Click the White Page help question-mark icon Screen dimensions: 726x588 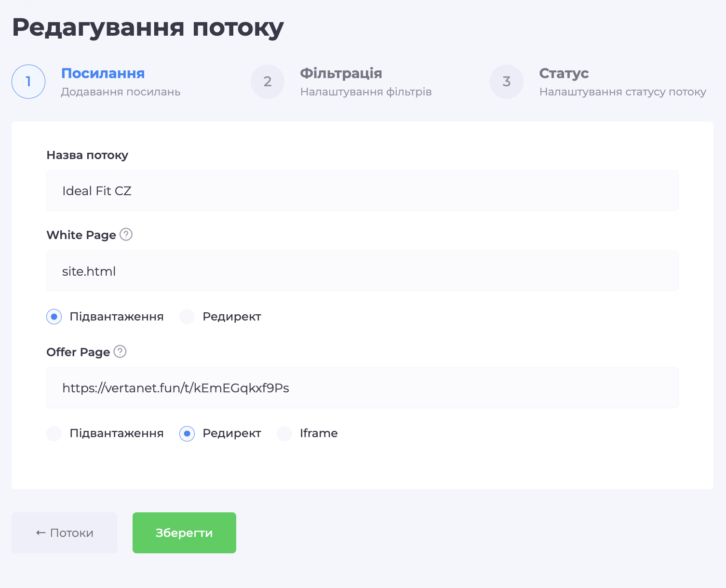pyautogui.click(x=126, y=235)
